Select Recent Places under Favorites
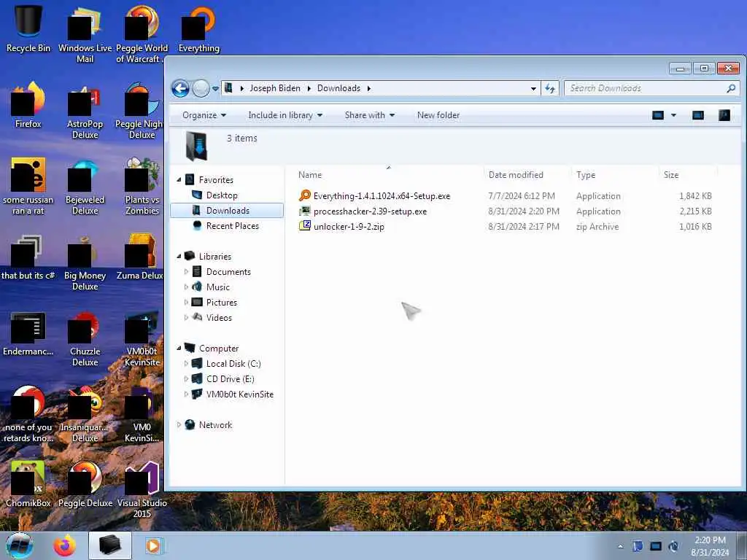The image size is (747, 560). [233, 226]
